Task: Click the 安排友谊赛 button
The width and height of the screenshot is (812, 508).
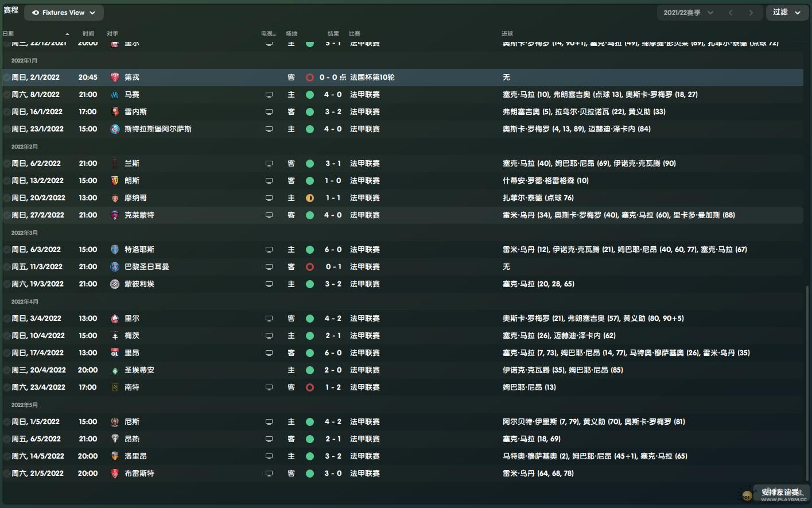Action: pyautogui.click(x=779, y=493)
